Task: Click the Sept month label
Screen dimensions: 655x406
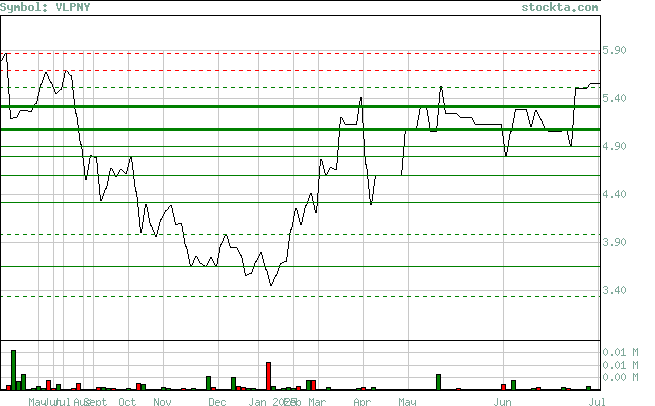Action: (96, 401)
